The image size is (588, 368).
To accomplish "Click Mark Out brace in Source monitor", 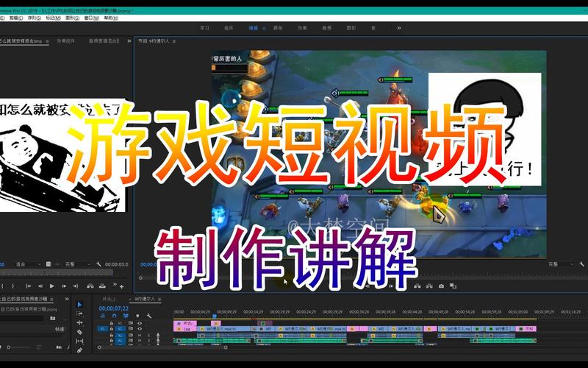I will click(x=12, y=286).
